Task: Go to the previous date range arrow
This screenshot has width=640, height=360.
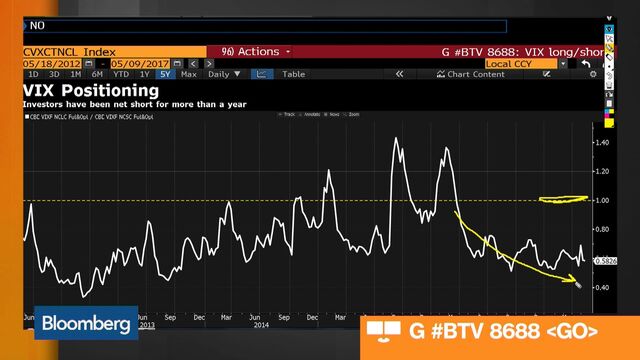Action: point(193,64)
